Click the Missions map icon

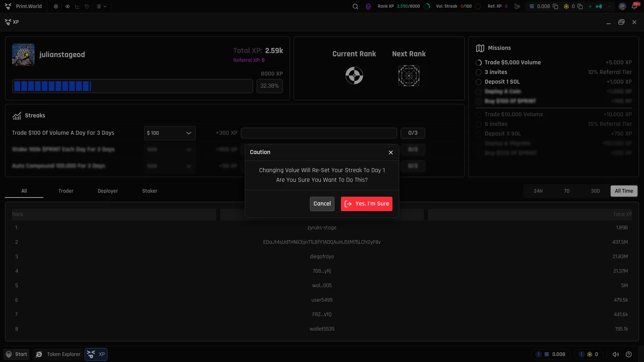(480, 48)
